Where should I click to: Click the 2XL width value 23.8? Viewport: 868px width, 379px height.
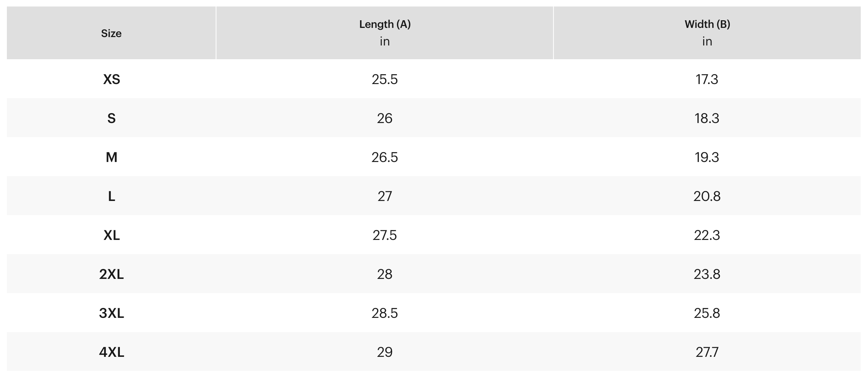707,274
